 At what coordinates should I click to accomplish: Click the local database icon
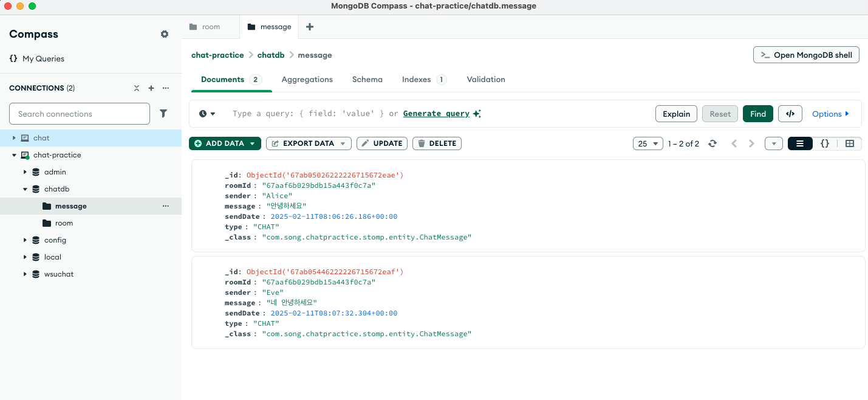(x=36, y=257)
